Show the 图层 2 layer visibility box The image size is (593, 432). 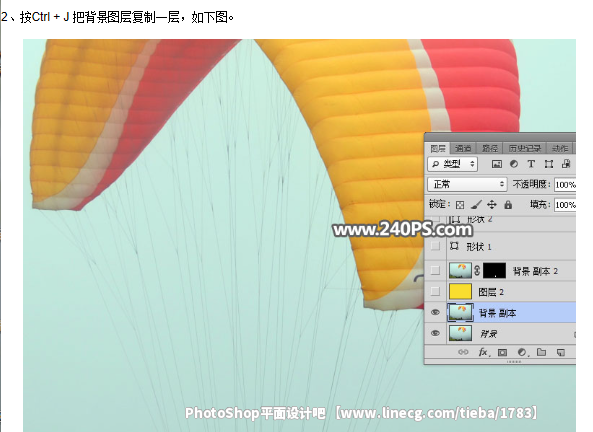435,291
